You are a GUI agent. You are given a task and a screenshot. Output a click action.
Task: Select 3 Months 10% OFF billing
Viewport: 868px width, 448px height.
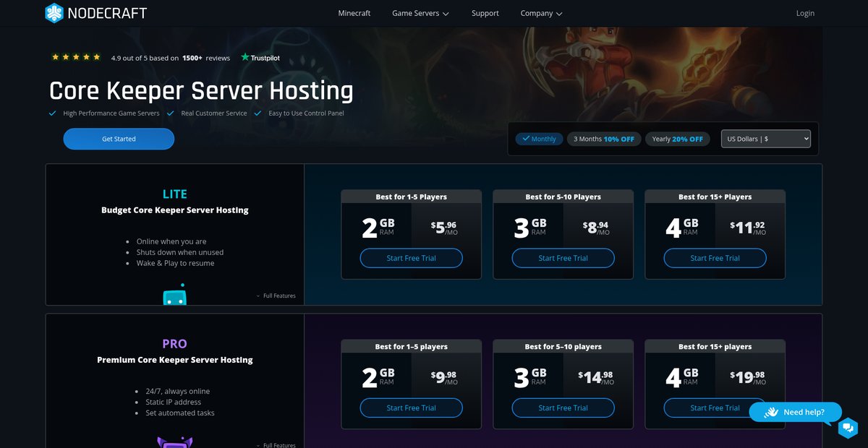click(x=604, y=139)
